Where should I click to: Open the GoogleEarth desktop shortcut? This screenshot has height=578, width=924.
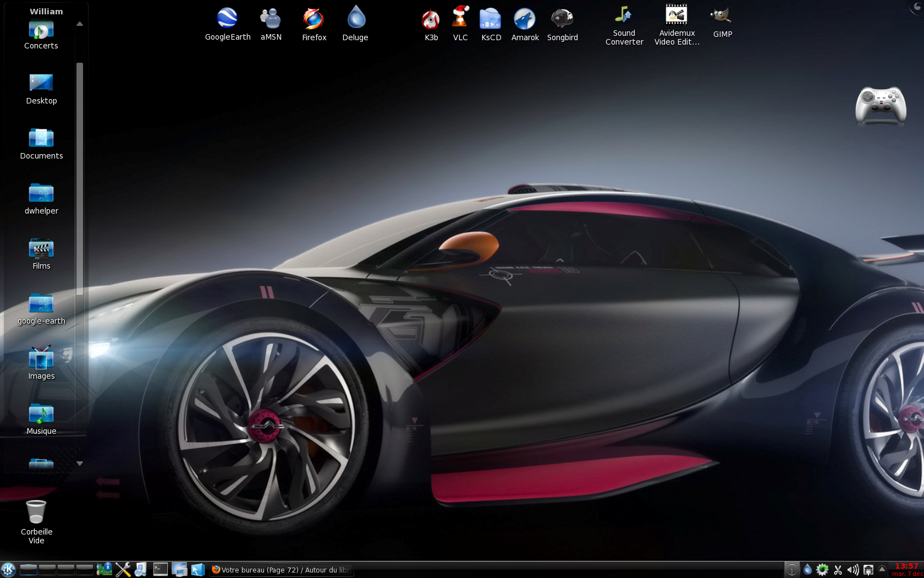point(227,19)
